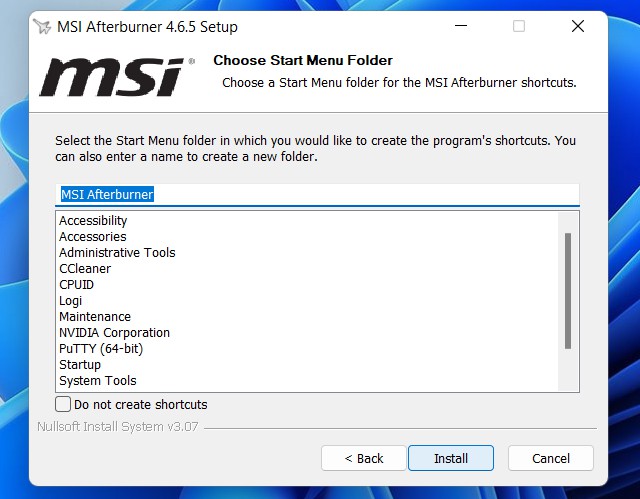Tick the Do not create shortcuts checkbox
The image size is (640, 499).
click(63, 404)
